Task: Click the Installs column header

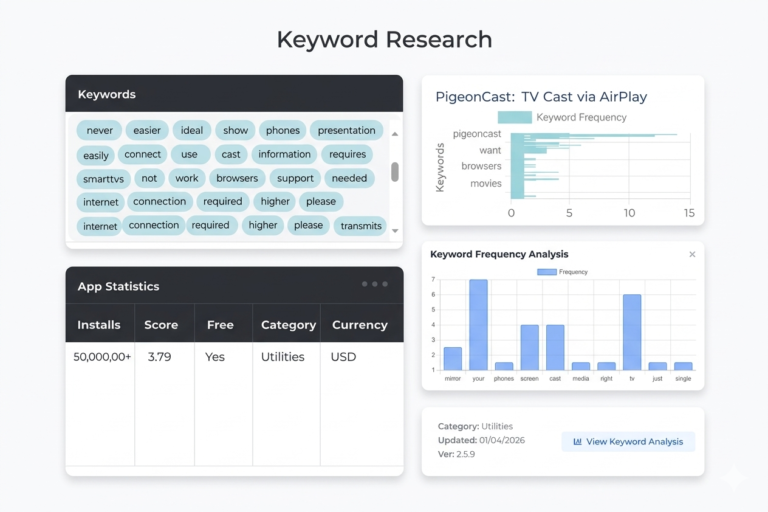Action: pyautogui.click(x=99, y=325)
